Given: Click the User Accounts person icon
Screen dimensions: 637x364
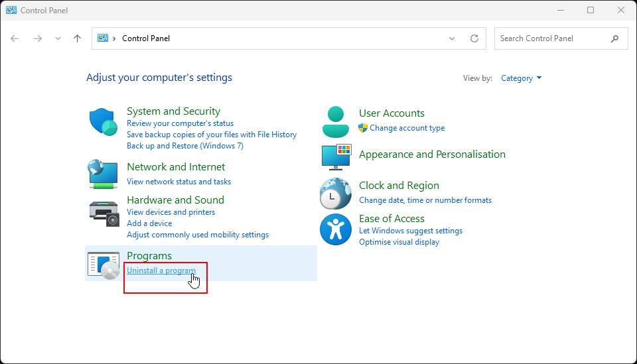Looking at the screenshot, I should [336, 121].
